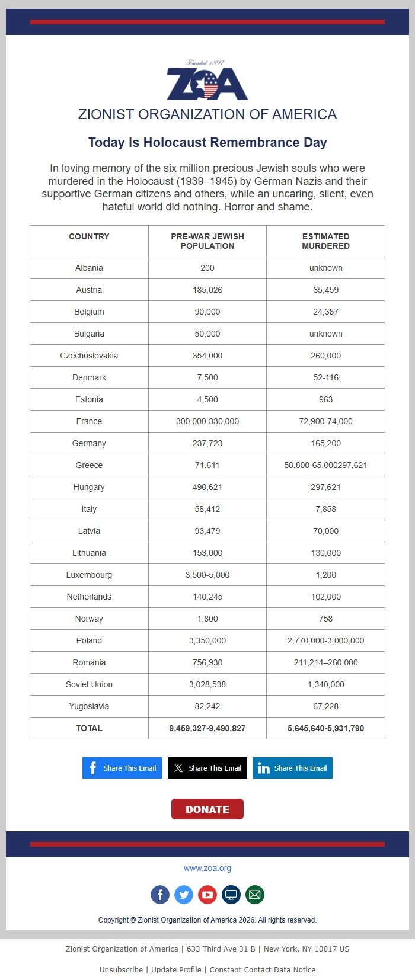Open the Constant Contact Data Notice
Viewport: 415px width, 980px height.
pyautogui.click(x=262, y=969)
